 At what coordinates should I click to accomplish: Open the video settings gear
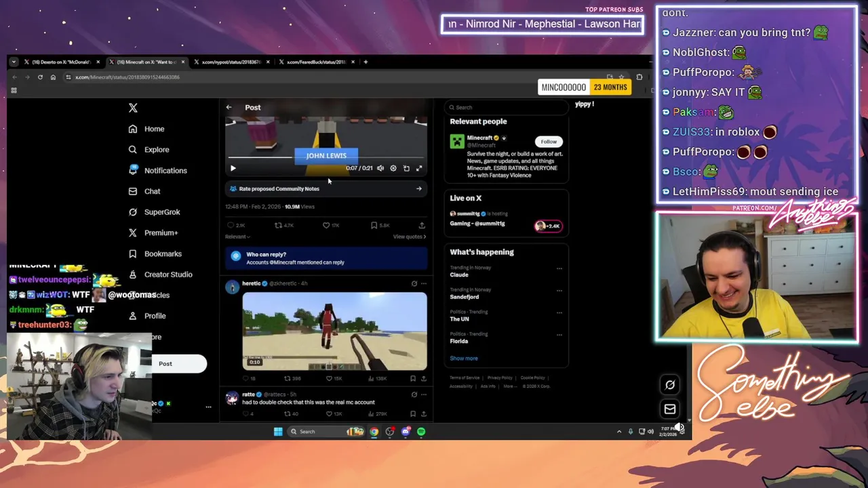click(393, 168)
